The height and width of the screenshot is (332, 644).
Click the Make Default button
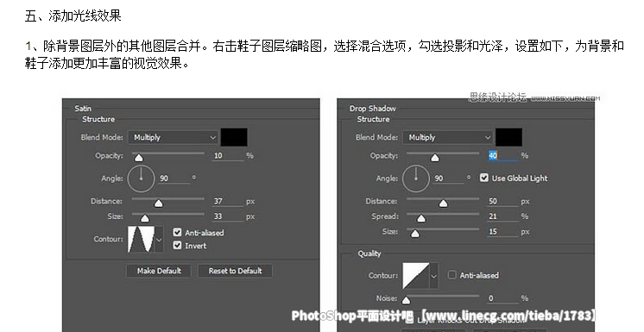159,271
